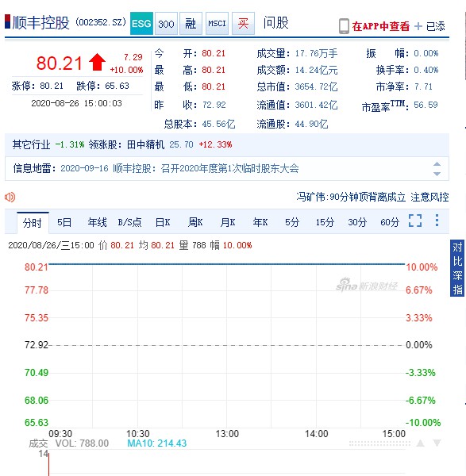Click the big red up arrow icon
This screenshot has width=466, height=476.
point(97,62)
